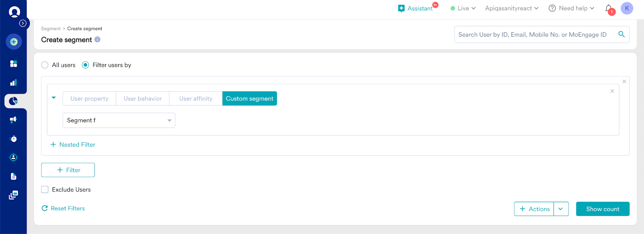This screenshot has width=644, height=234.
Task: Click the blue plus create icon in sidebar
Action: click(14, 42)
